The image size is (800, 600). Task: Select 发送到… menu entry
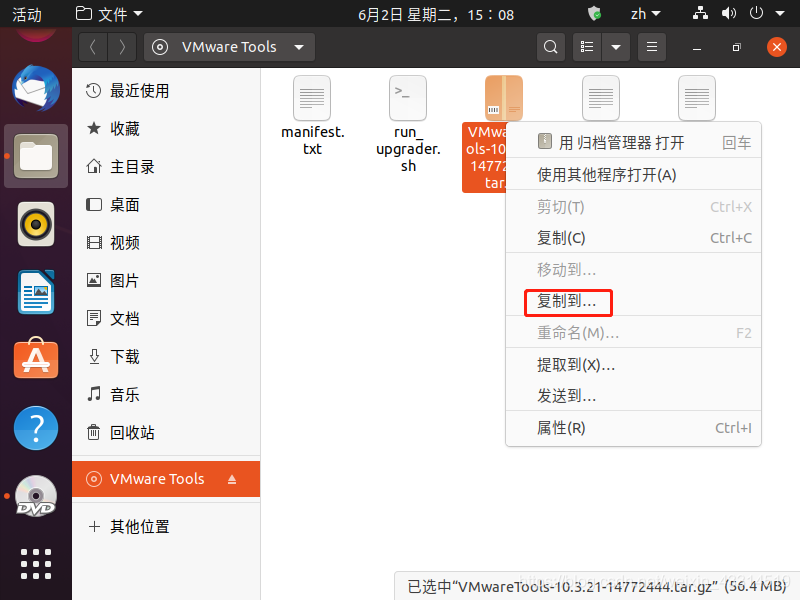[633, 395]
